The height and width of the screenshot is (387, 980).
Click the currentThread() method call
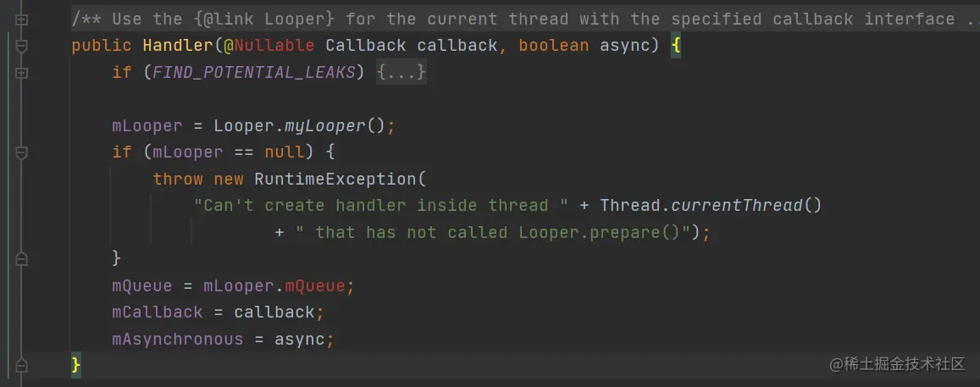[746, 205]
